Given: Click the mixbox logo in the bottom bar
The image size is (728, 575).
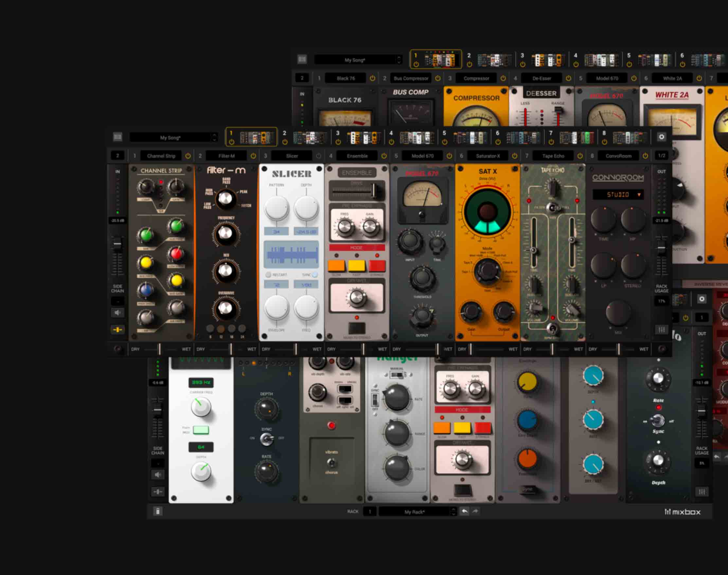Looking at the screenshot, I should click(x=683, y=512).
